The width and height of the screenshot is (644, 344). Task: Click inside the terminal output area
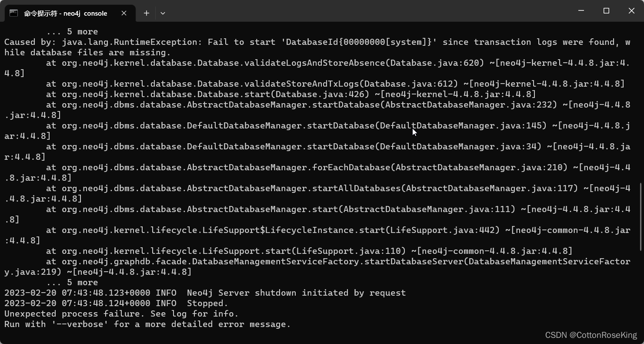(x=322, y=174)
